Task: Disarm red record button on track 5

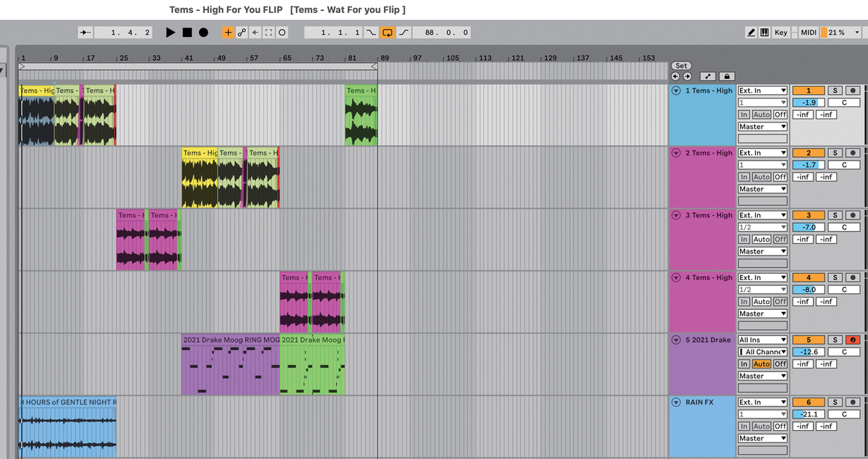Action: tap(853, 340)
